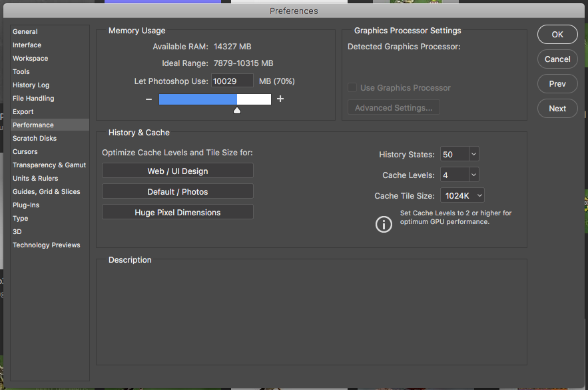Click the Let Photoshop Use memory field

click(232, 81)
